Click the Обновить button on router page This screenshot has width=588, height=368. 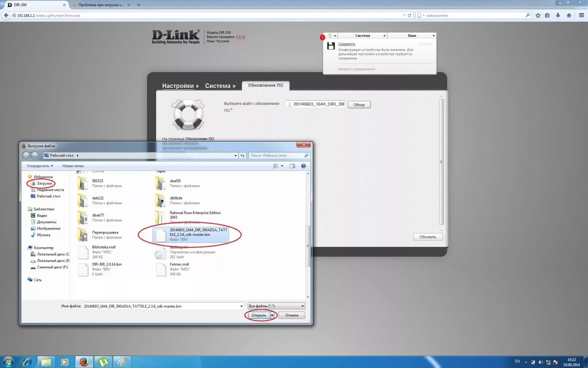pyautogui.click(x=427, y=237)
